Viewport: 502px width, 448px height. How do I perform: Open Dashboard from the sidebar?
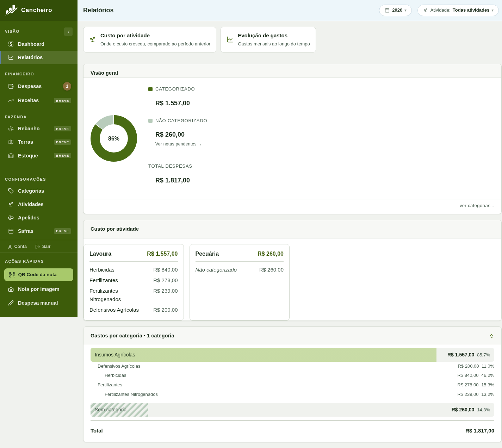(x=39, y=44)
